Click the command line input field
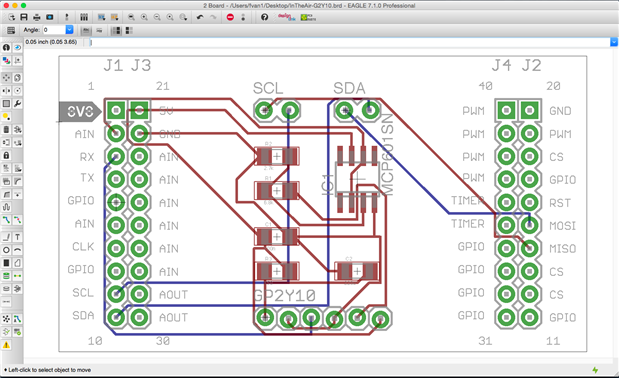Image resolution: width=619 pixels, height=378 pixels. tap(350, 42)
